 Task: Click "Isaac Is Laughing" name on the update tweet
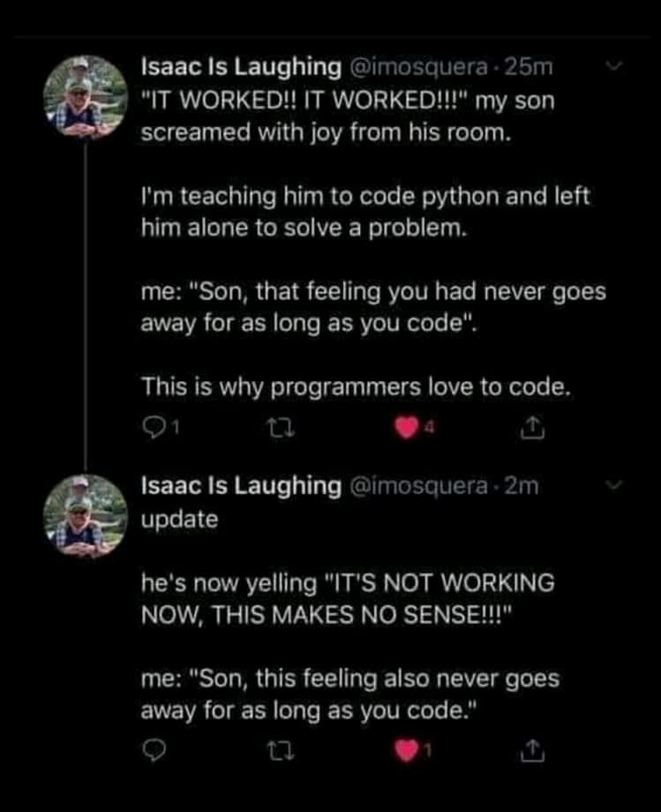242,485
